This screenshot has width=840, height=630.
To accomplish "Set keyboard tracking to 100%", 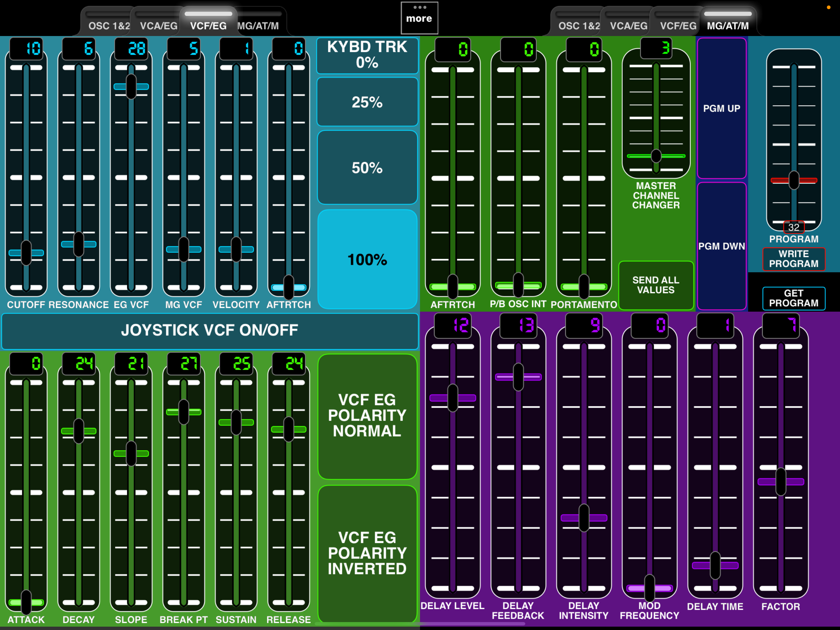I will (367, 259).
